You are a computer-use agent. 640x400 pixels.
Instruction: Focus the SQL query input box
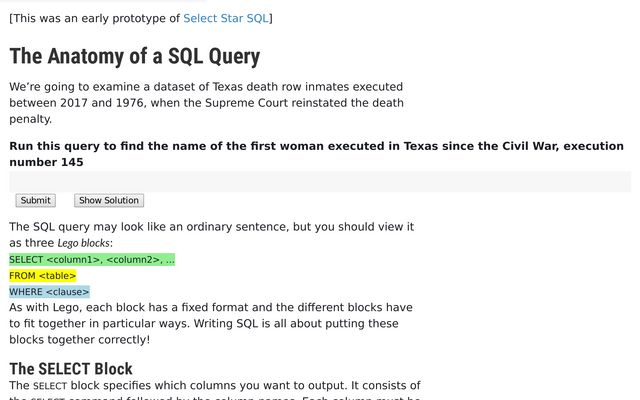pyautogui.click(x=320, y=181)
